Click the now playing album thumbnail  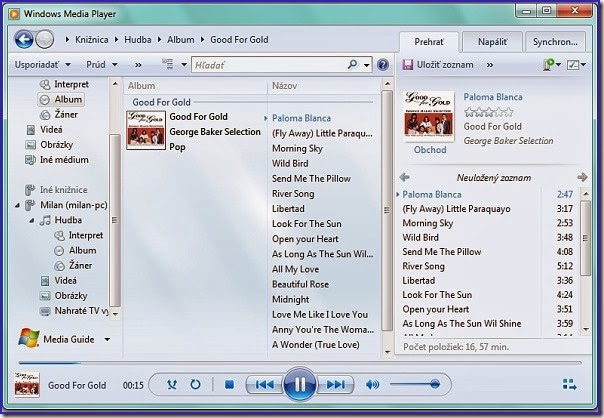coord(429,117)
